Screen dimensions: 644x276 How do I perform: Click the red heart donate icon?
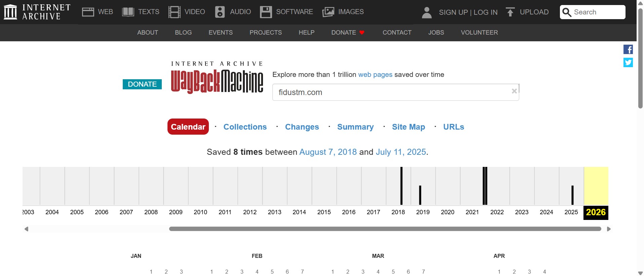click(362, 33)
